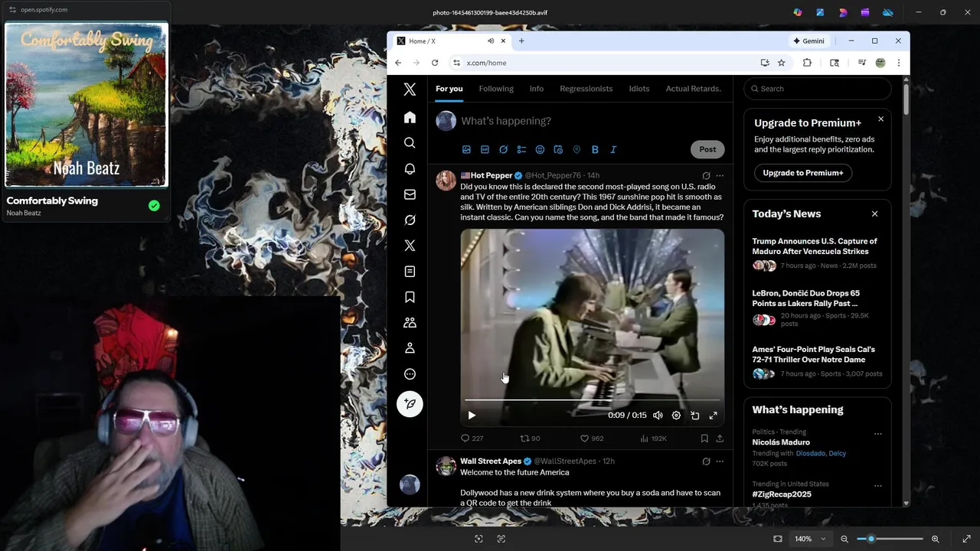This screenshot has width=980, height=551.
Task: Enter video fullscreen
Action: click(713, 416)
